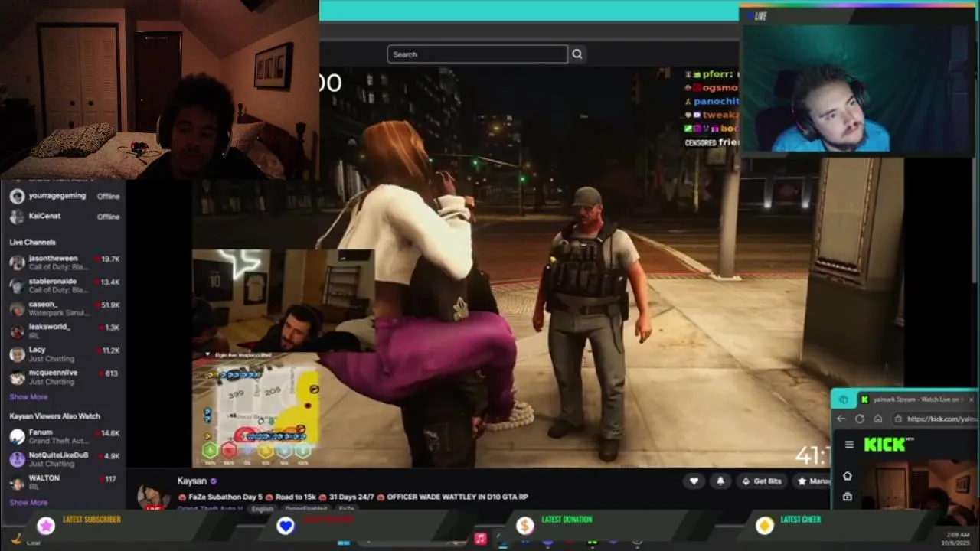Open Lacy Just Chatting channel
Screen dimensions: 980x551
64,354
